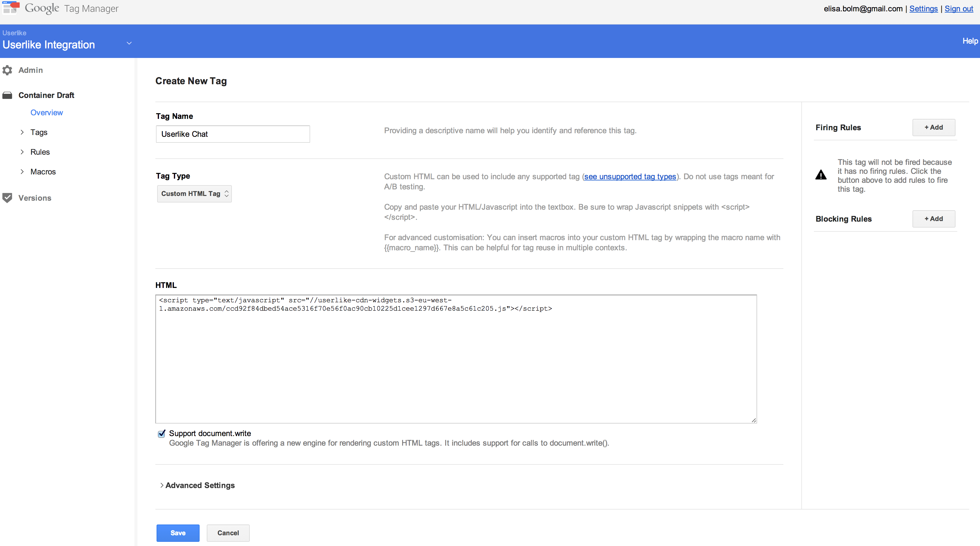
Task: Open the Admin section
Action: tap(30, 70)
